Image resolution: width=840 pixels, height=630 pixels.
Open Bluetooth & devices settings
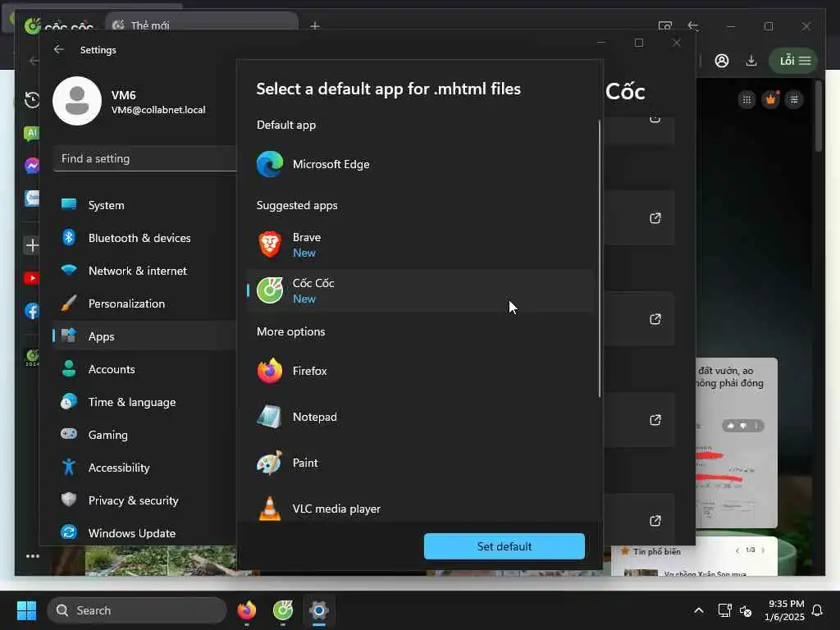click(x=144, y=238)
